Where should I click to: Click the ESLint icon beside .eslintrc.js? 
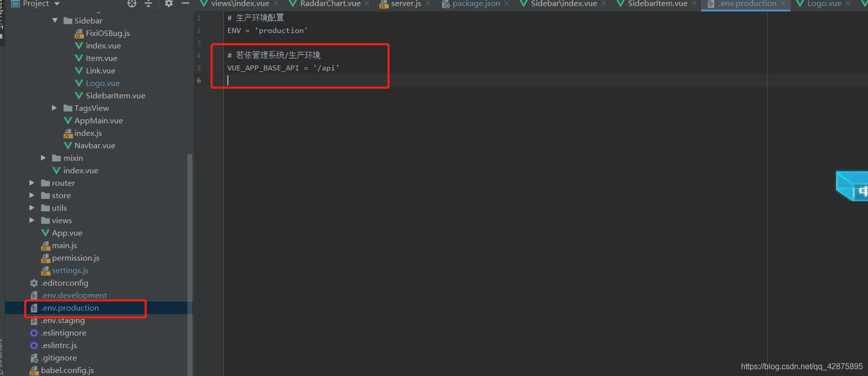click(34, 345)
